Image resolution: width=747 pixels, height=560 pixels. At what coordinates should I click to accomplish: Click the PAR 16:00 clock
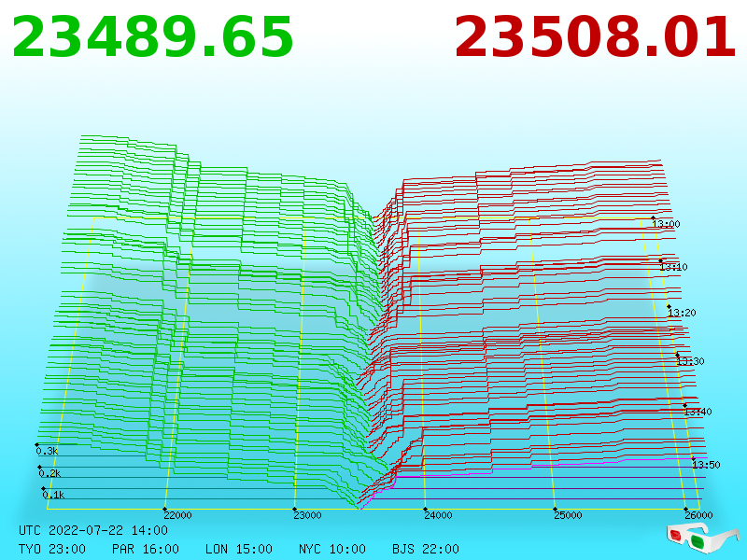146,549
